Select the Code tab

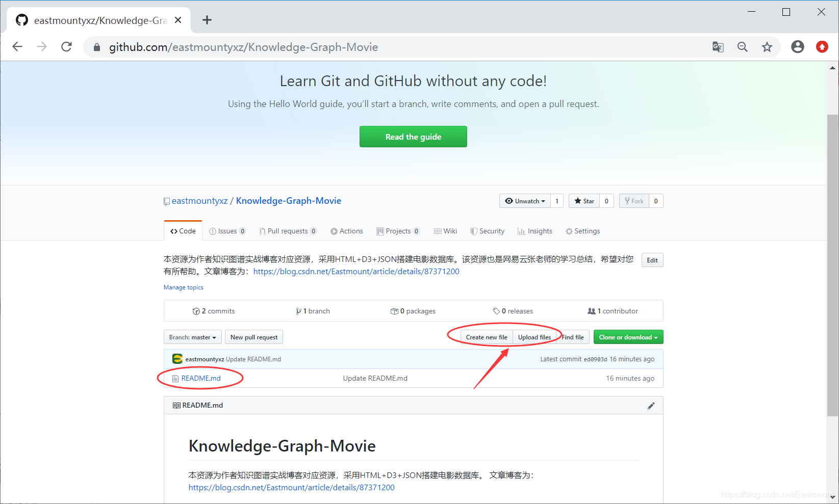tap(183, 231)
